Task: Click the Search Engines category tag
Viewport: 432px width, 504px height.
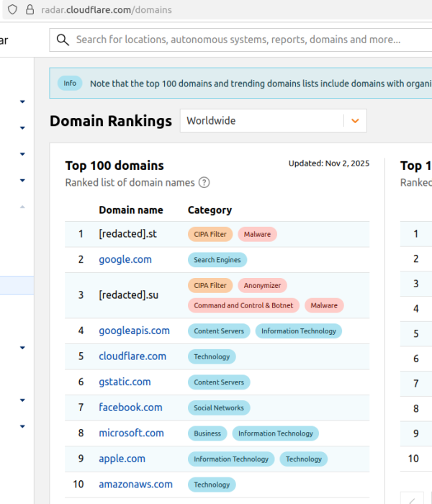Action: [217, 260]
